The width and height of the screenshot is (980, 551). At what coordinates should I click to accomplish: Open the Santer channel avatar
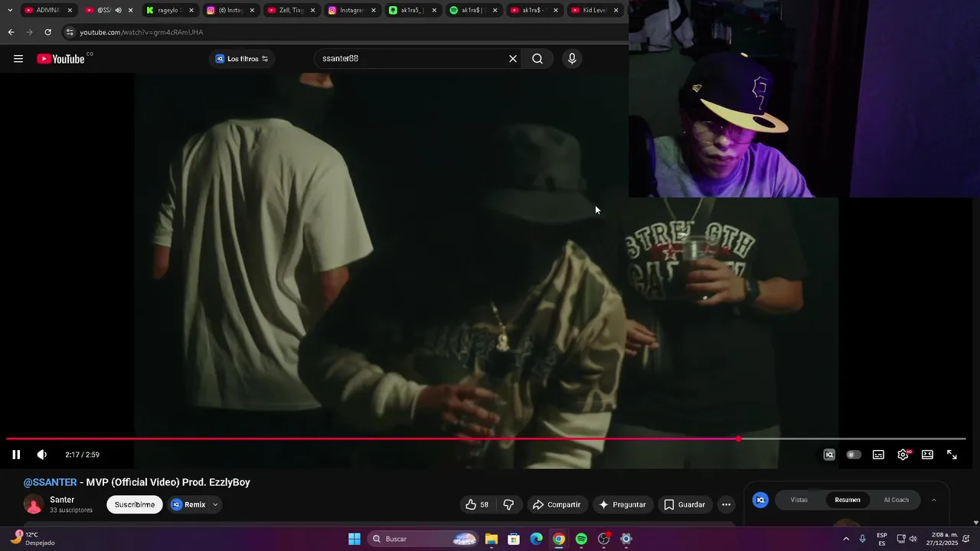click(x=34, y=504)
